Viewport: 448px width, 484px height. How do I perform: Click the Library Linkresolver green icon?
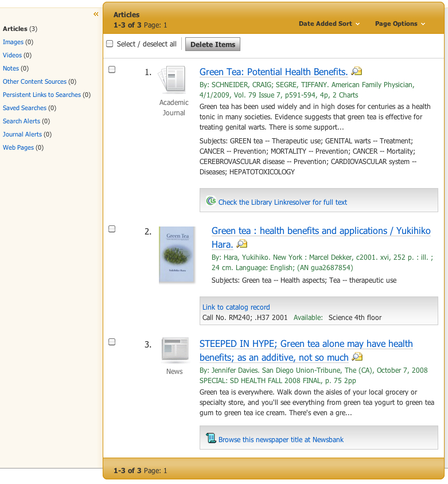211,201
